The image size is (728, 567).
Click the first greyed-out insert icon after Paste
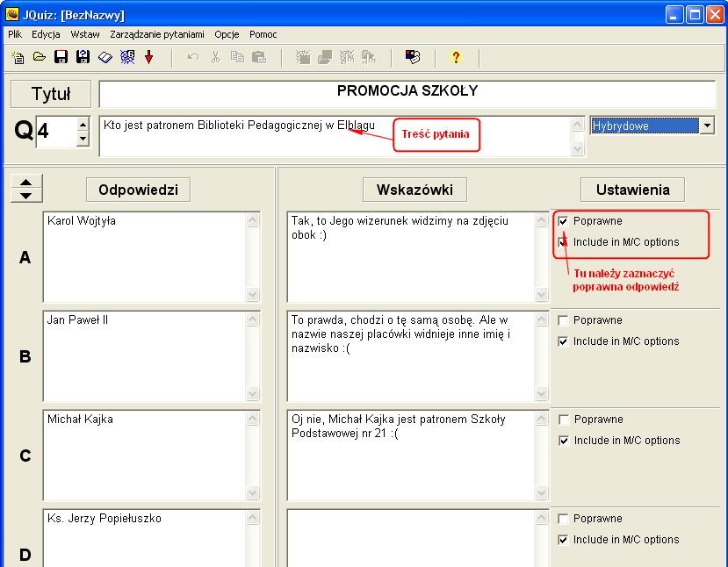(x=303, y=57)
